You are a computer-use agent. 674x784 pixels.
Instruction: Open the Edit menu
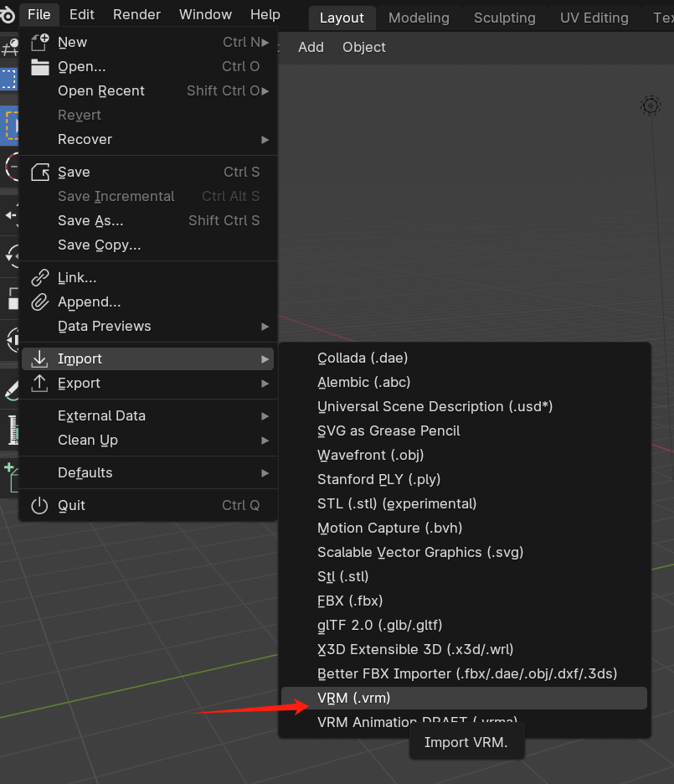pos(82,14)
